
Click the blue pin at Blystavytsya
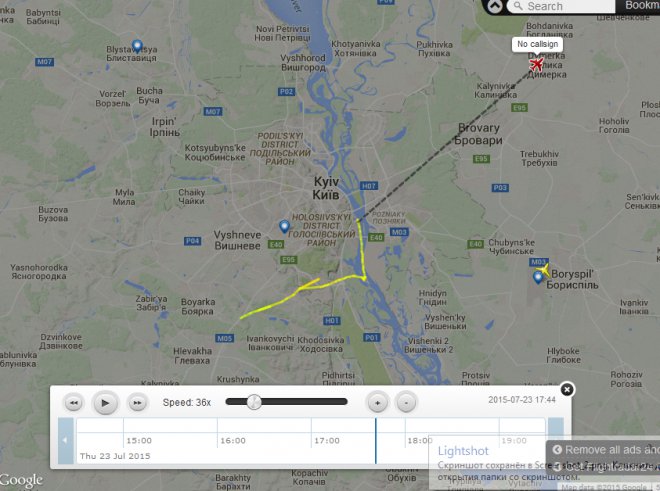click(137, 46)
